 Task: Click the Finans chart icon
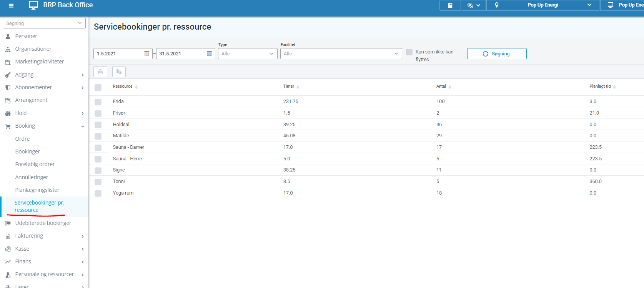coord(8,262)
